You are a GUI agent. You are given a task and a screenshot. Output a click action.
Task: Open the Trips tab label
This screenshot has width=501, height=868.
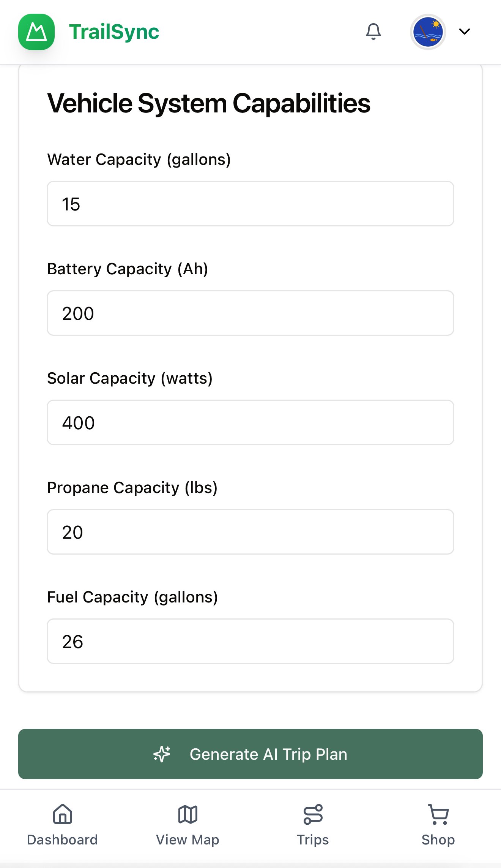pyautogui.click(x=313, y=840)
